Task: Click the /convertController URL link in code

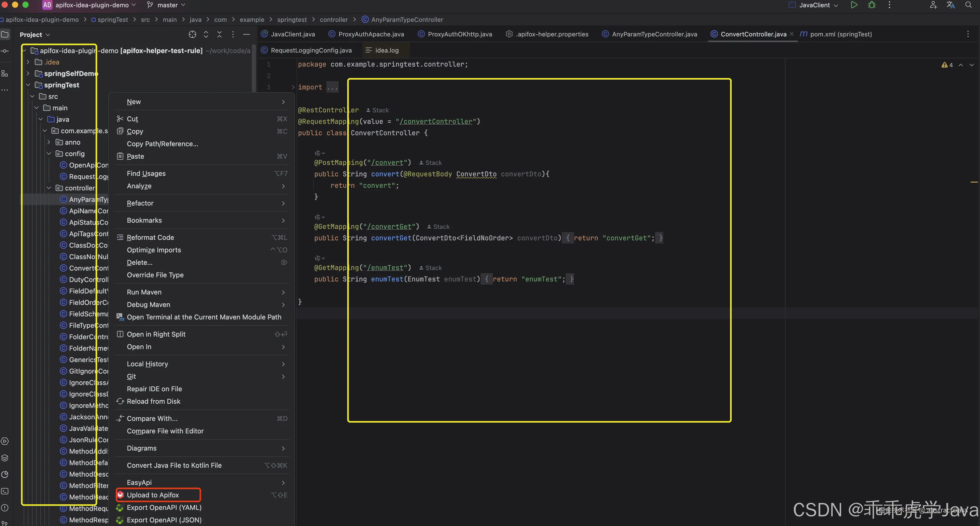Action: point(436,121)
